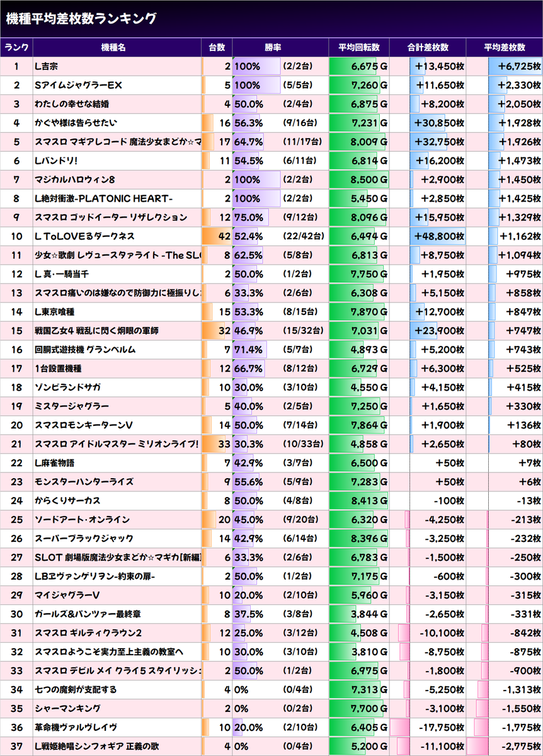Viewport: 543px width, 756px height.
Task: Select スマスロ ゴッドイーター リザレクション name
Action: [x=111, y=217]
